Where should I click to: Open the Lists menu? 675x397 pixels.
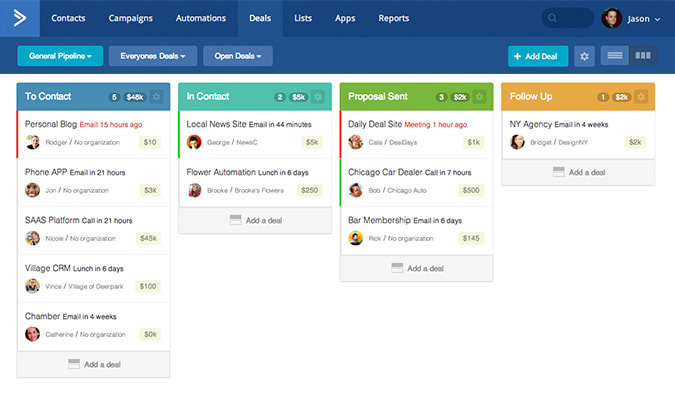(303, 18)
